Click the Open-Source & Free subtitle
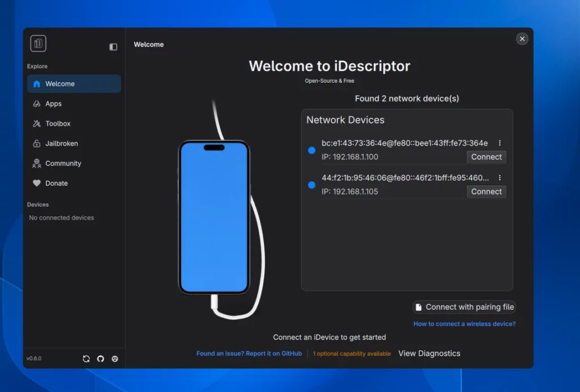 329,80
